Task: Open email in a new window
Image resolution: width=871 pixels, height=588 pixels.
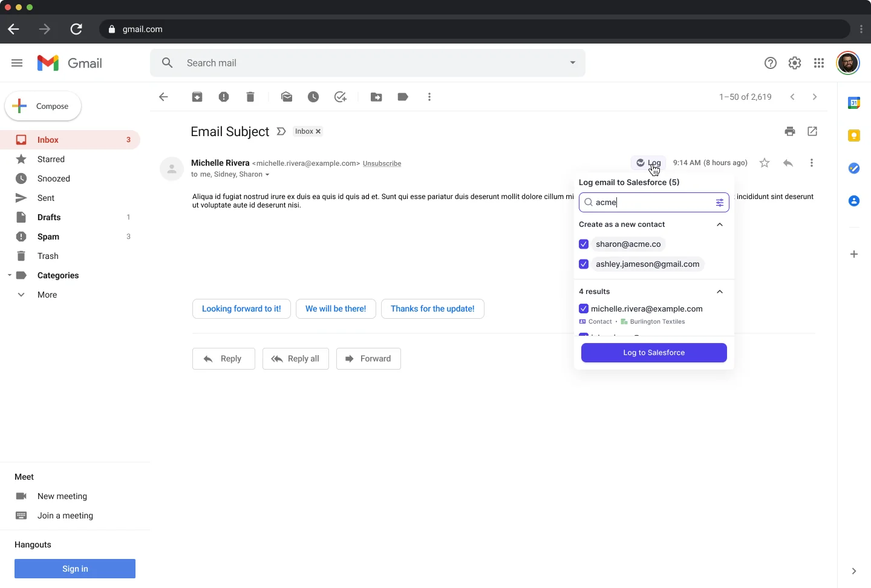Action: tap(812, 131)
